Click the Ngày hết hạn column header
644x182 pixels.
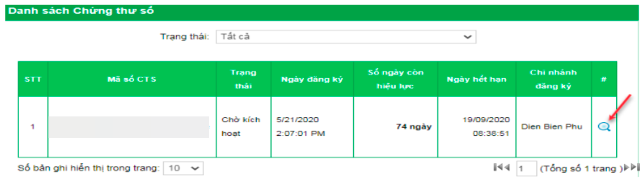tap(476, 79)
